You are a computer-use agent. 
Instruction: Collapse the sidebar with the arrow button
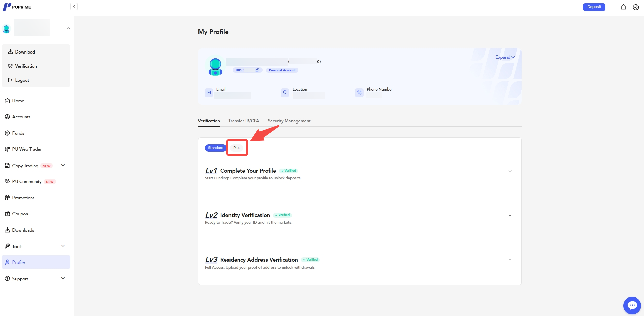74,7
